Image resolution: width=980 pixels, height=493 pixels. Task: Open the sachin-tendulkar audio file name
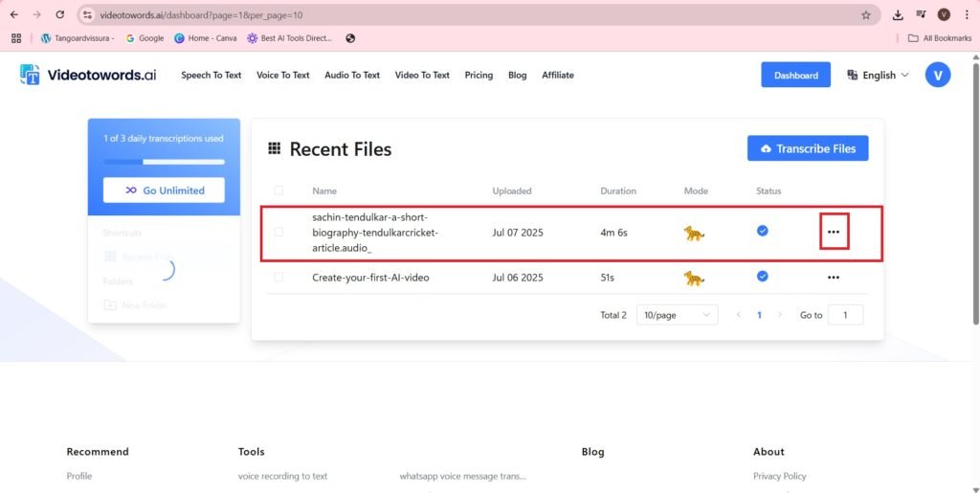pos(375,233)
